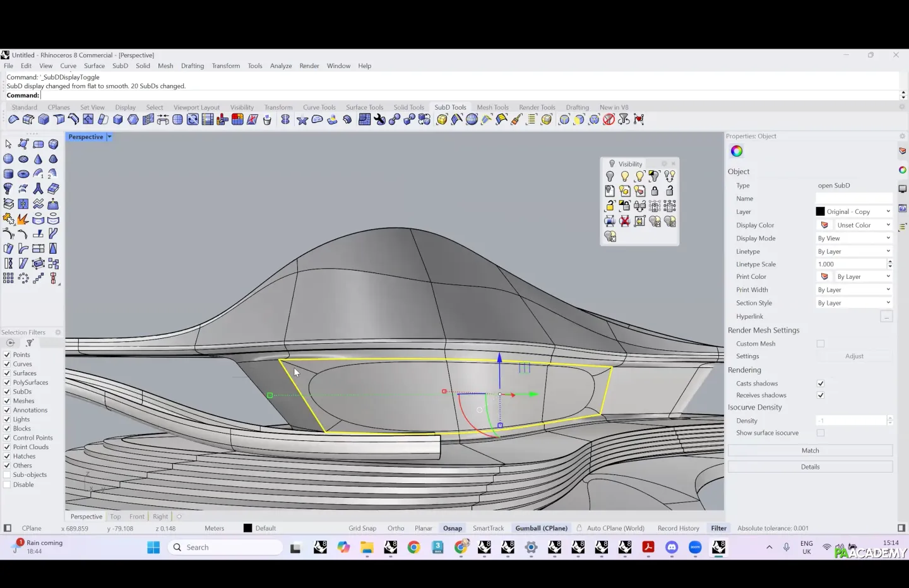This screenshot has height=588, width=909.
Task: Click the Details button
Action: coord(810,467)
